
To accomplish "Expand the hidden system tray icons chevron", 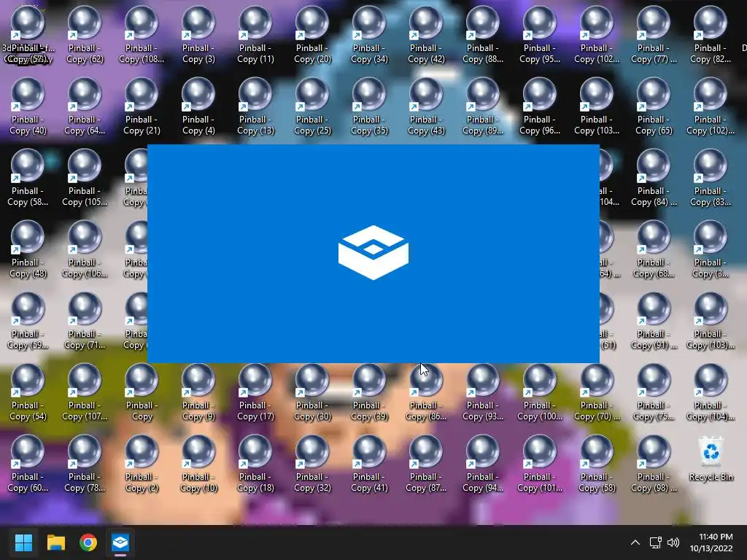I will pos(635,542).
